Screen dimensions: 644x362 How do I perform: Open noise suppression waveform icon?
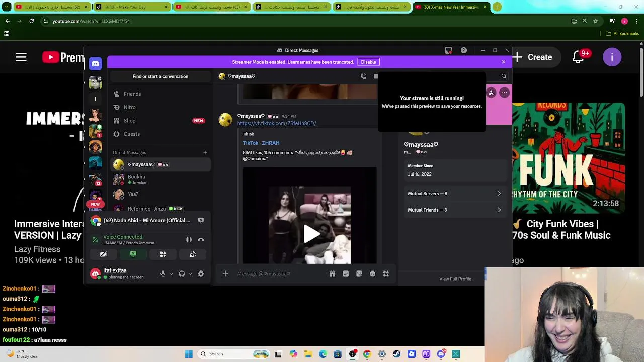189,240
